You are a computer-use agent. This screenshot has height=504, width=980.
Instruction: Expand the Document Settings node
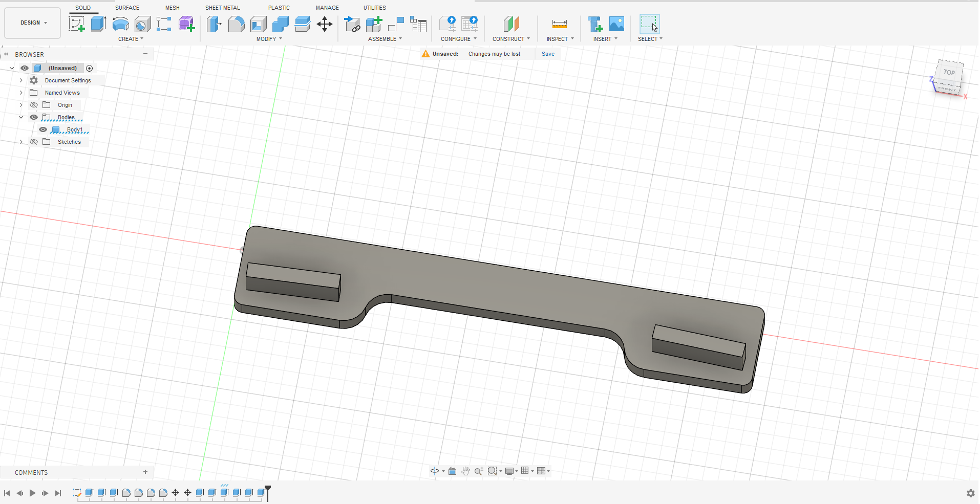click(21, 80)
